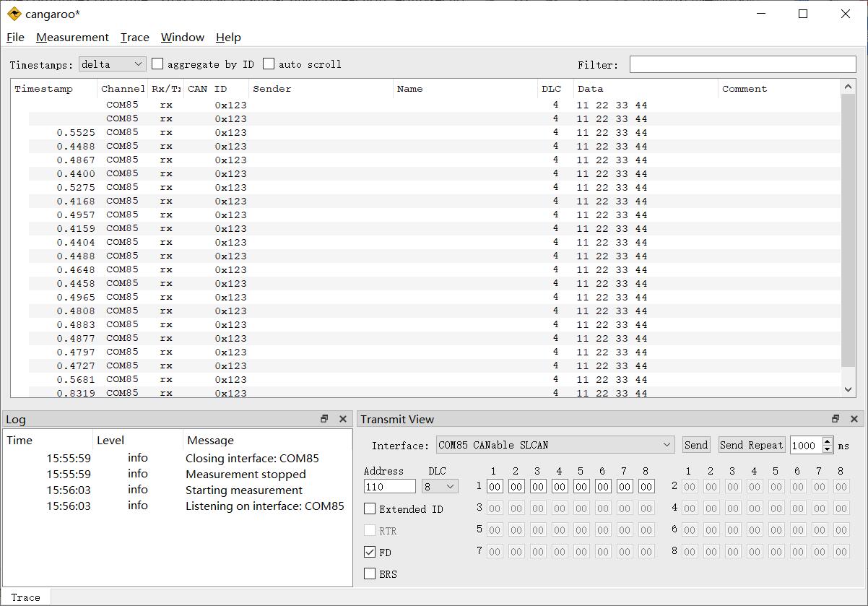This screenshot has height=606, width=868.
Task: Select trace row with timestamp 0.5275
Action: [x=435, y=187]
